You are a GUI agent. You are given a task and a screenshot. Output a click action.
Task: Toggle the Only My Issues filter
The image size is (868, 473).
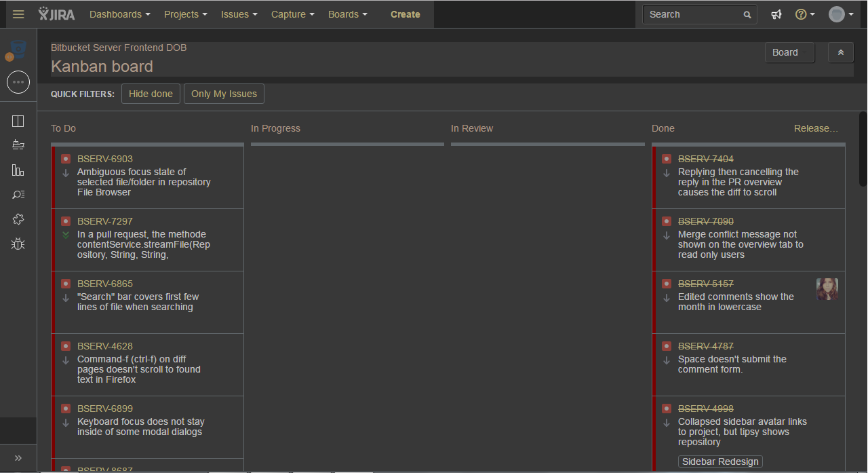[224, 94]
